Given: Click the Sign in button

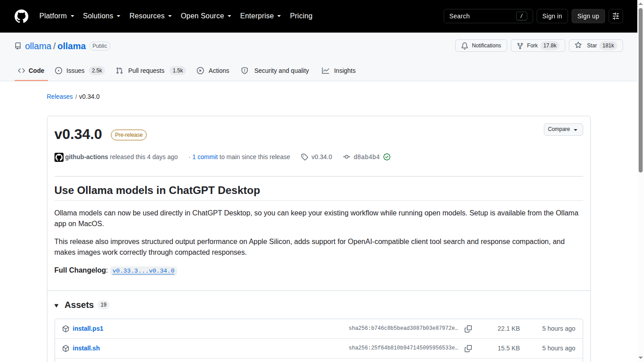Looking at the screenshot, I should coord(552,16).
